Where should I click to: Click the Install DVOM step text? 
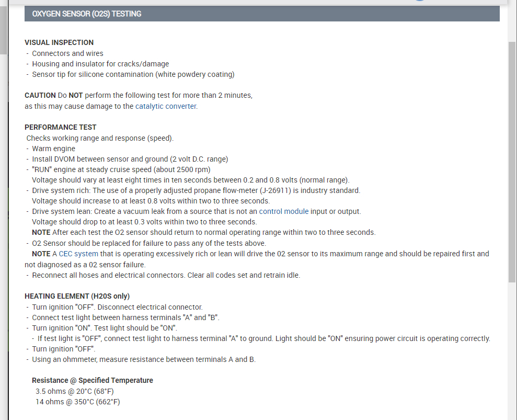pyautogui.click(x=130, y=159)
